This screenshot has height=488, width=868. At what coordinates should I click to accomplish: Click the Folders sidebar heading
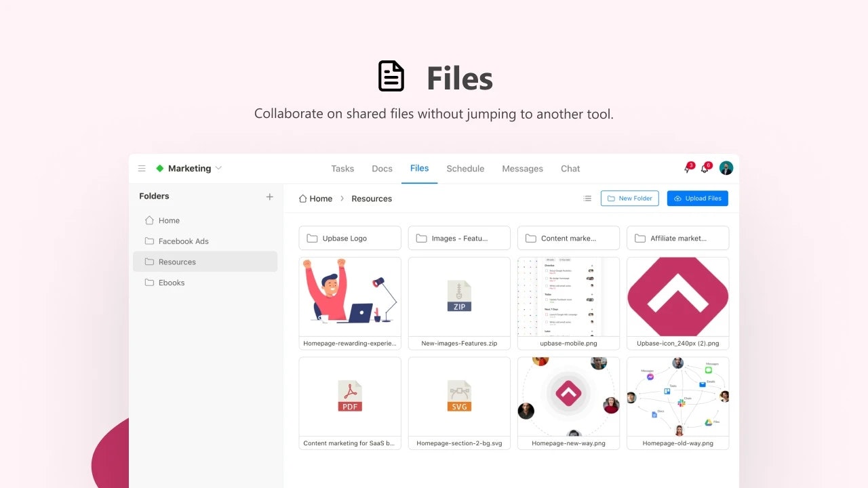tap(154, 196)
